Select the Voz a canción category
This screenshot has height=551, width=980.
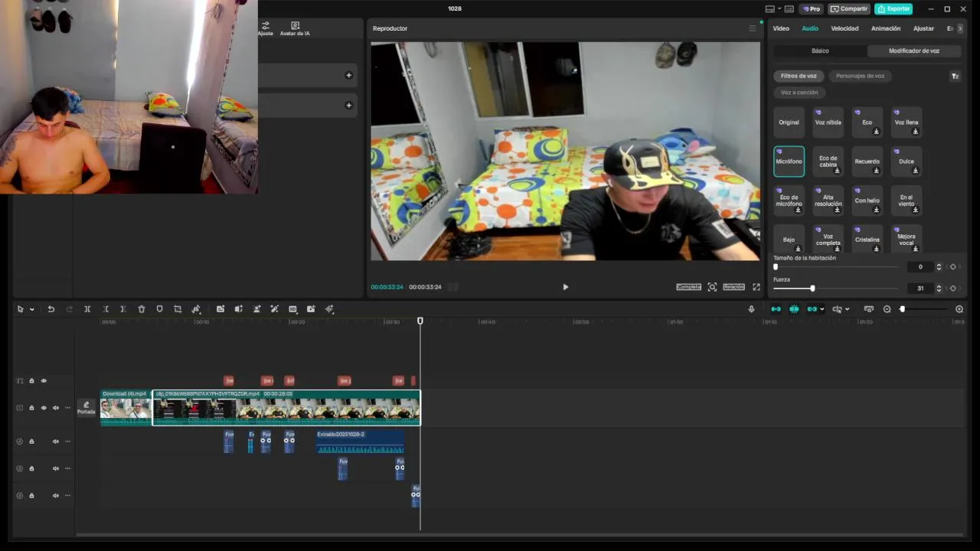pos(799,93)
